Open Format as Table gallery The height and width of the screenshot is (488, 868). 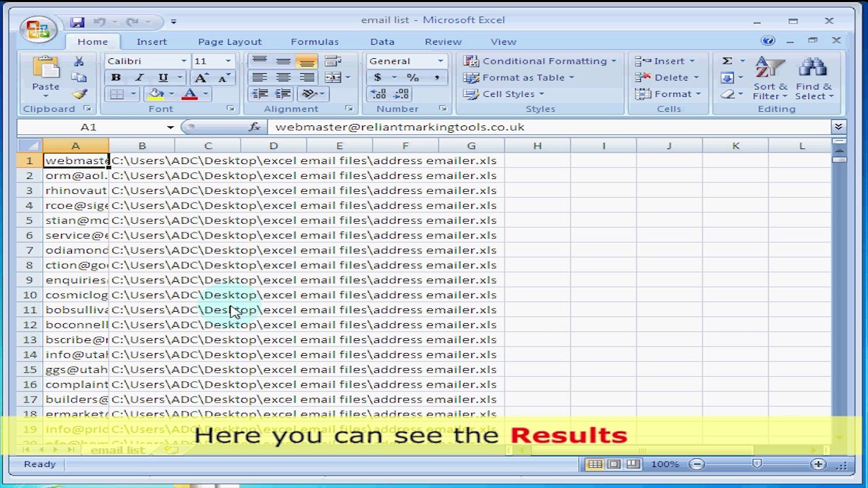[x=519, y=77]
